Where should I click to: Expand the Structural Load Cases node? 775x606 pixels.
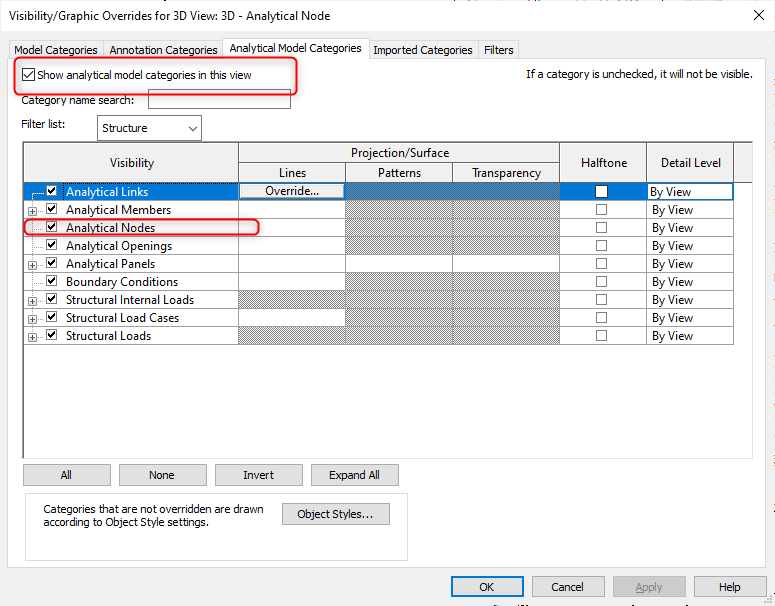point(33,318)
